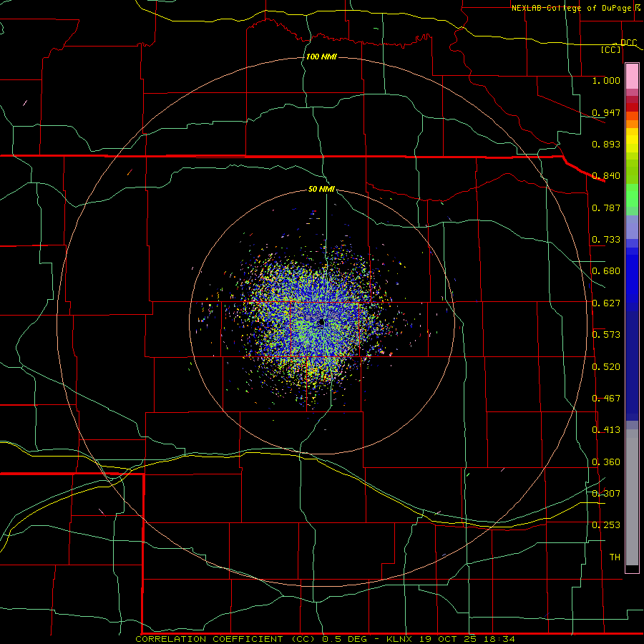The width and height of the screenshot is (644, 644).
Task: Pick the red segment of the color bar
Action: coord(632,107)
